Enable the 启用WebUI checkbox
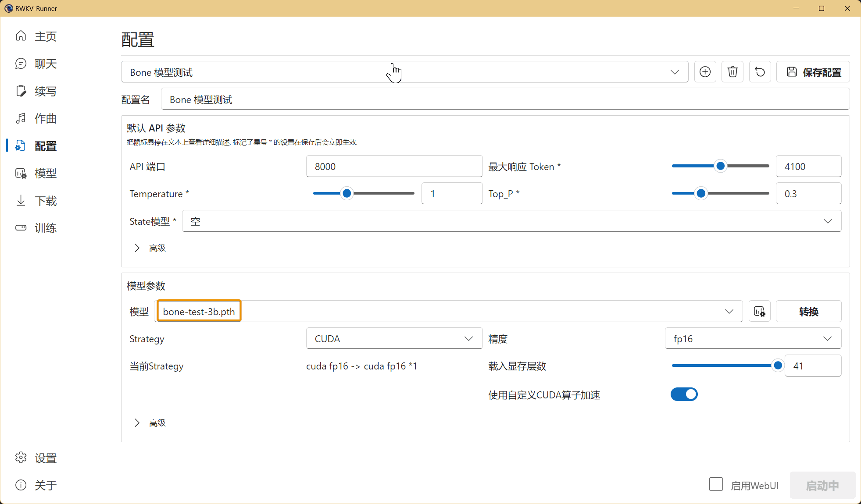 (x=716, y=484)
